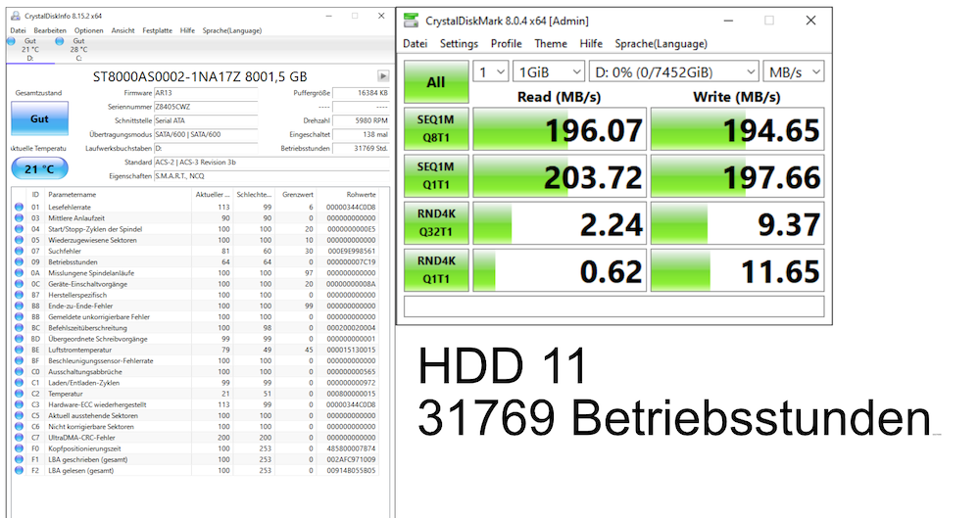Run the SEQ1M Q1T1 test
The width and height of the screenshot is (980, 518).
pyautogui.click(x=436, y=175)
